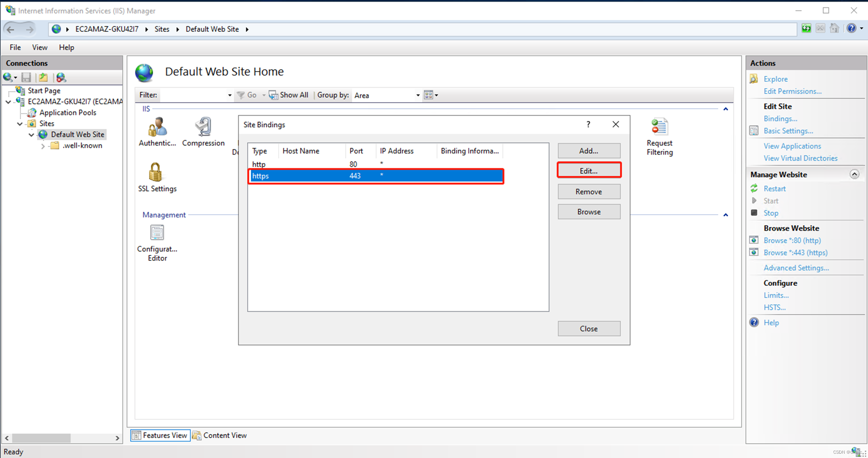
Task: Open the Request Filtering feature icon
Action: (x=659, y=136)
